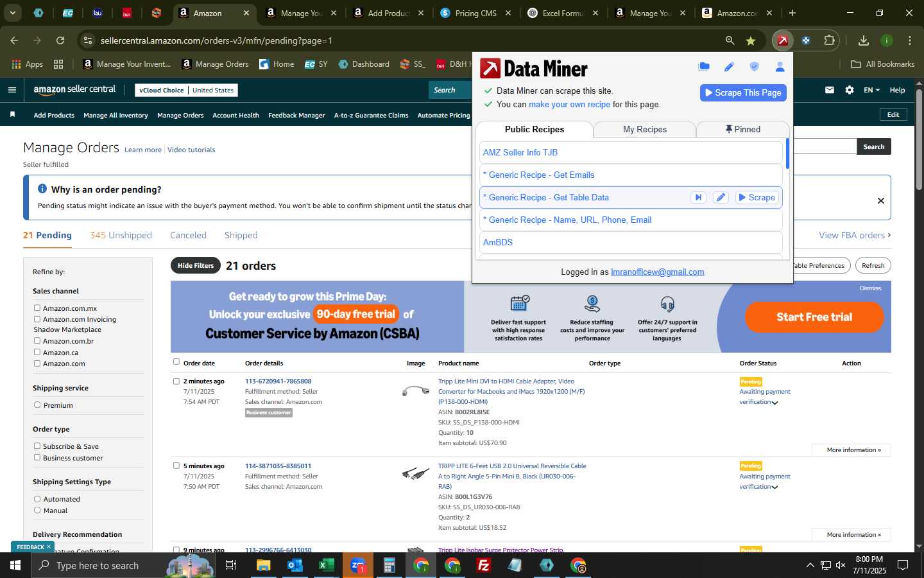Open the Canceled orders tab
The width and height of the screenshot is (924, 578).
[188, 235]
